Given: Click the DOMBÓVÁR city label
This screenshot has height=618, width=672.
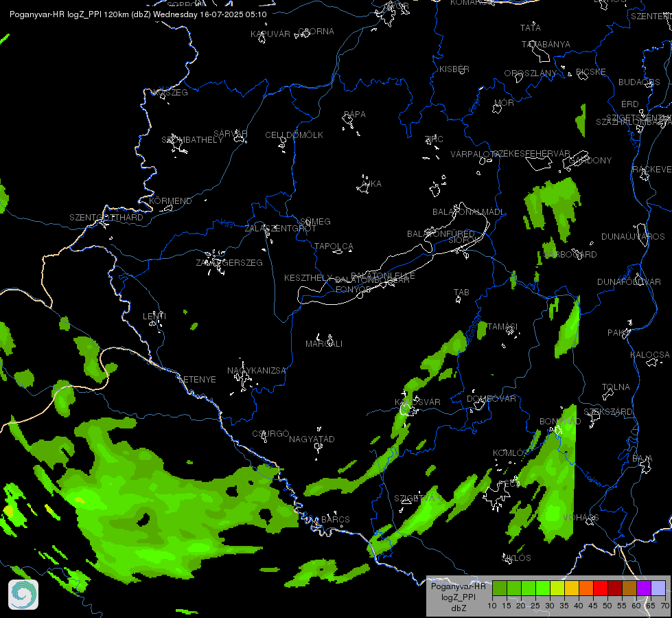Looking at the screenshot, I should tap(491, 399).
